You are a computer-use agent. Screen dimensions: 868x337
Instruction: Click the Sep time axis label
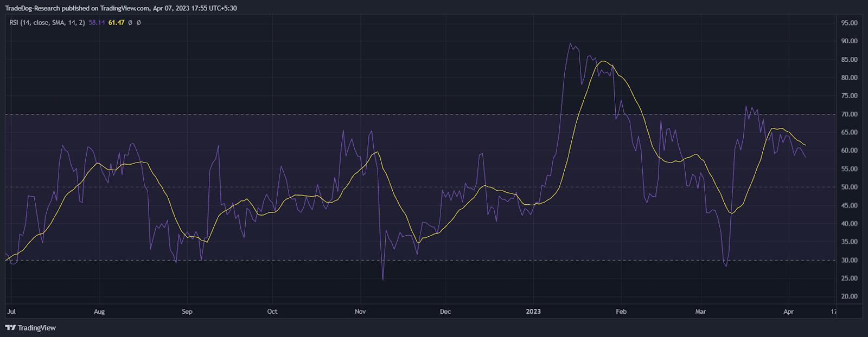click(x=187, y=312)
